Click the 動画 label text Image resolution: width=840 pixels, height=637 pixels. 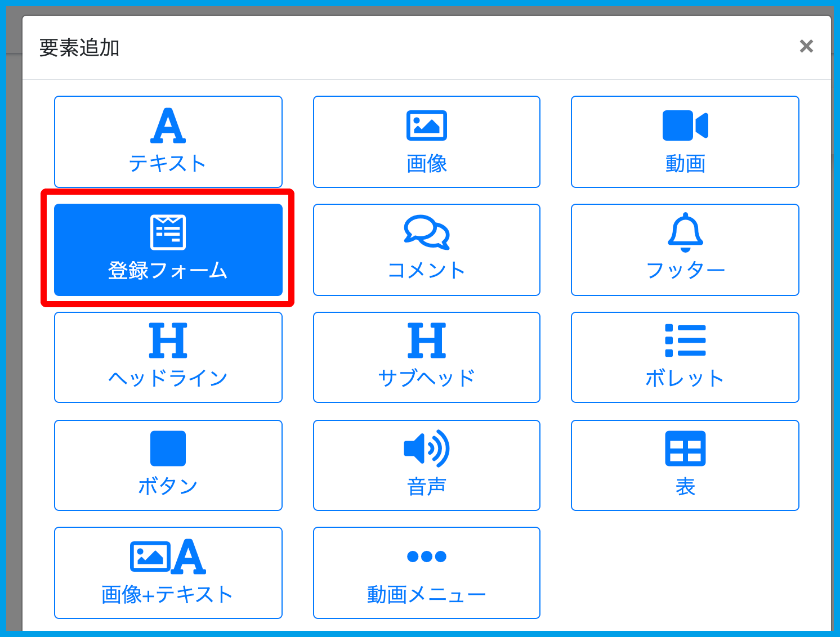pyautogui.click(x=685, y=164)
